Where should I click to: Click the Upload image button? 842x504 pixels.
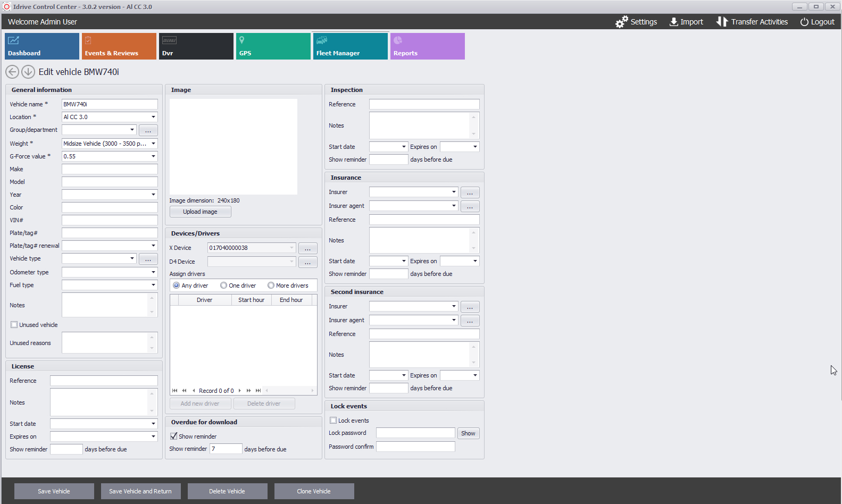200,212
